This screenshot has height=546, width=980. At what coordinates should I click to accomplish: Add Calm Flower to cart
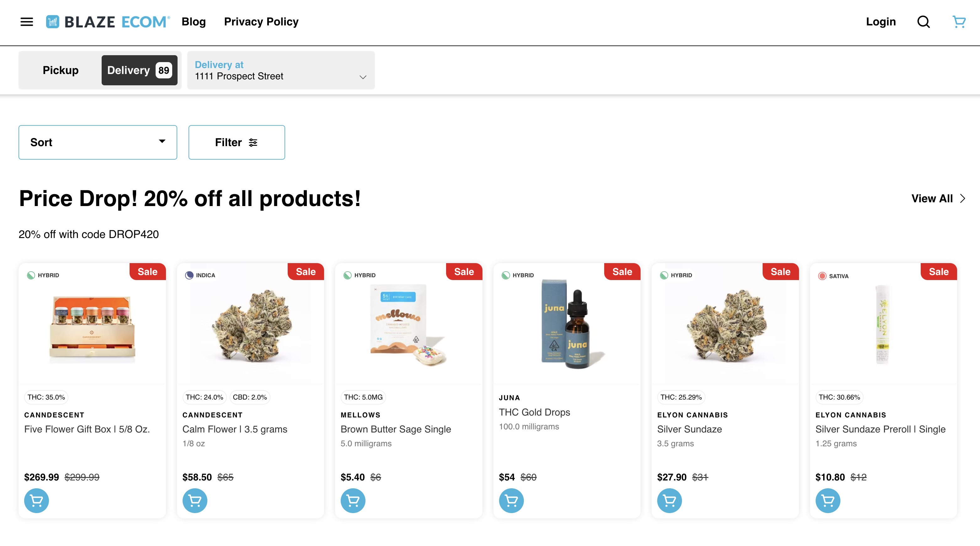click(194, 501)
